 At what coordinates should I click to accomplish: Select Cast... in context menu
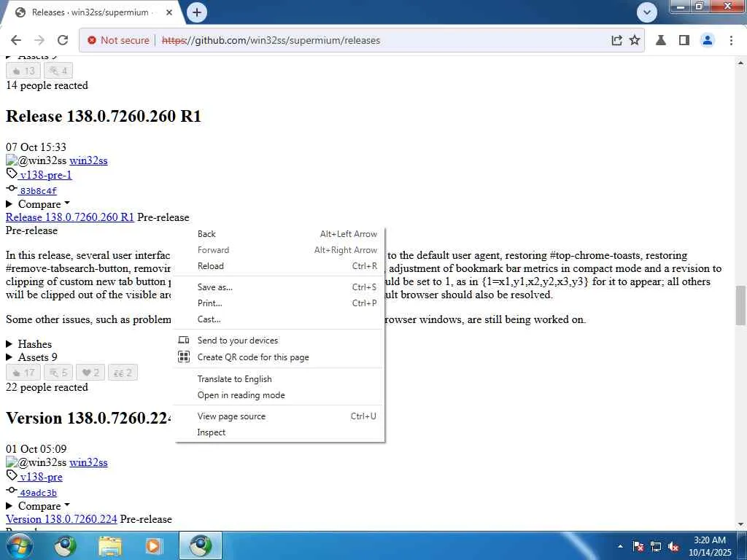279,319
